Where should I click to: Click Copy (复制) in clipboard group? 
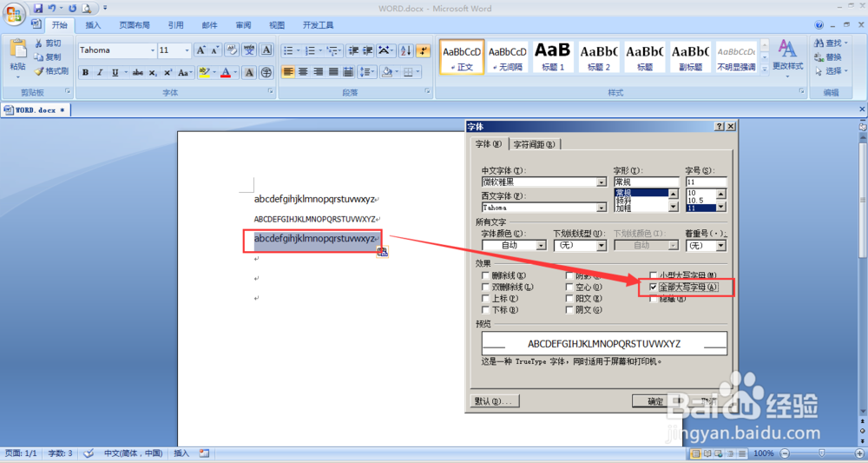(48, 57)
